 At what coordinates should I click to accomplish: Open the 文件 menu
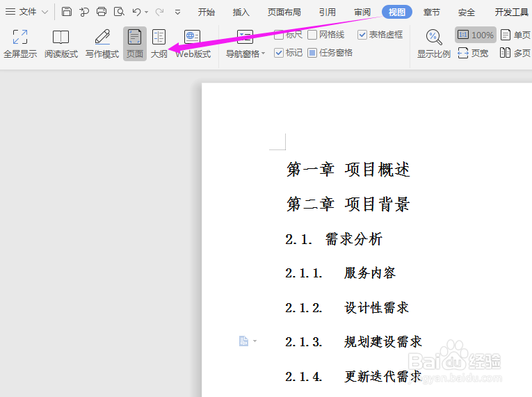pyautogui.click(x=21, y=12)
